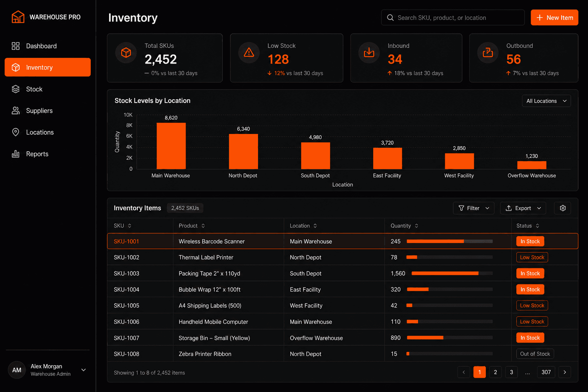Open the All Locations dropdown
Screen dimensions: 588x392
point(546,101)
